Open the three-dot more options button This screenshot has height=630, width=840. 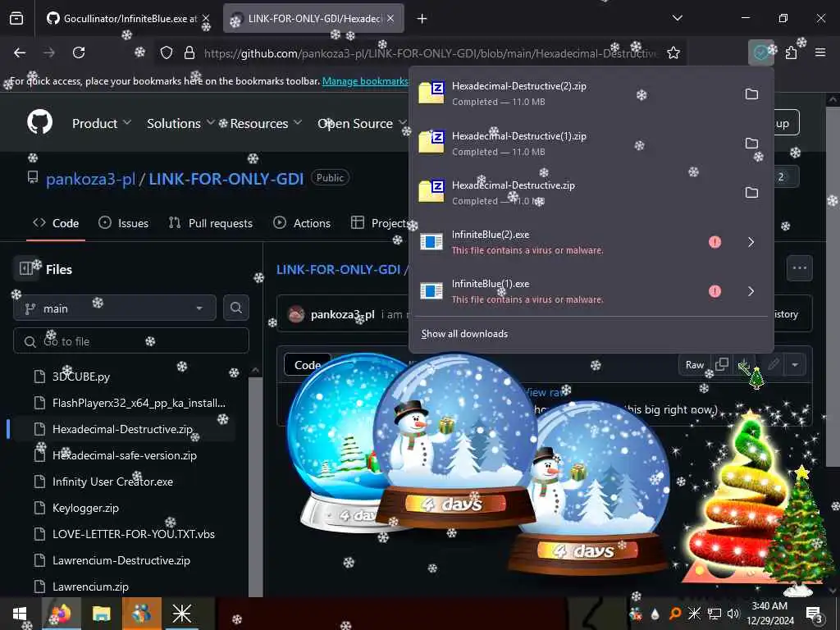tap(799, 268)
